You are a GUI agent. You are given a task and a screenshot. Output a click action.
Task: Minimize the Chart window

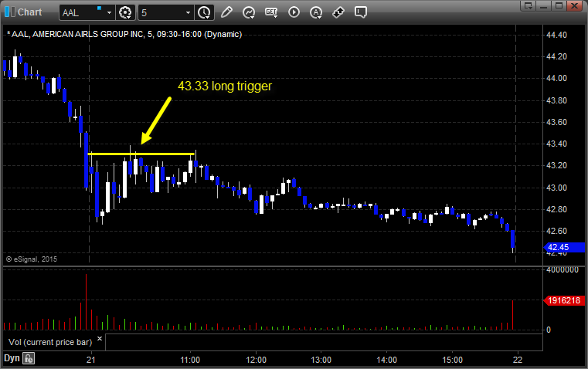(544, 5)
